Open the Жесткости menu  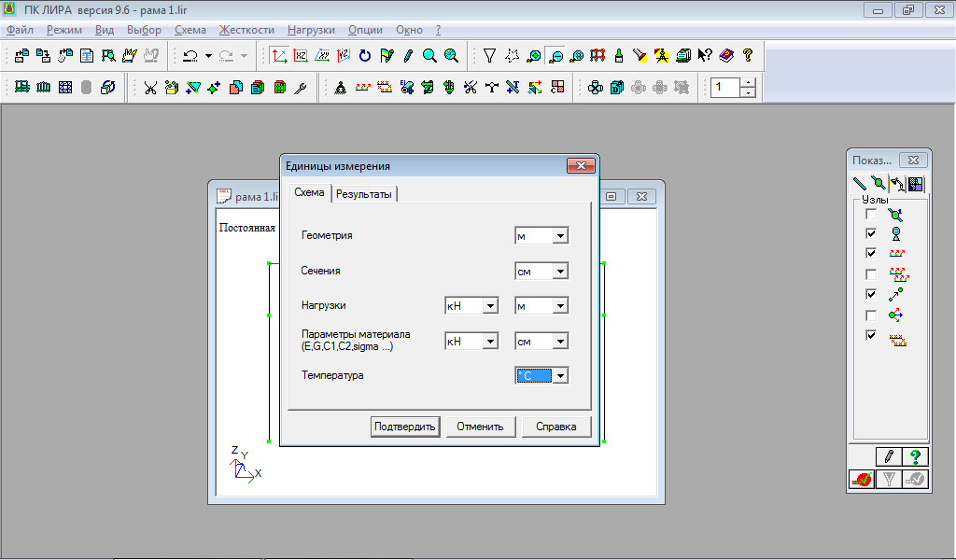click(246, 30)
